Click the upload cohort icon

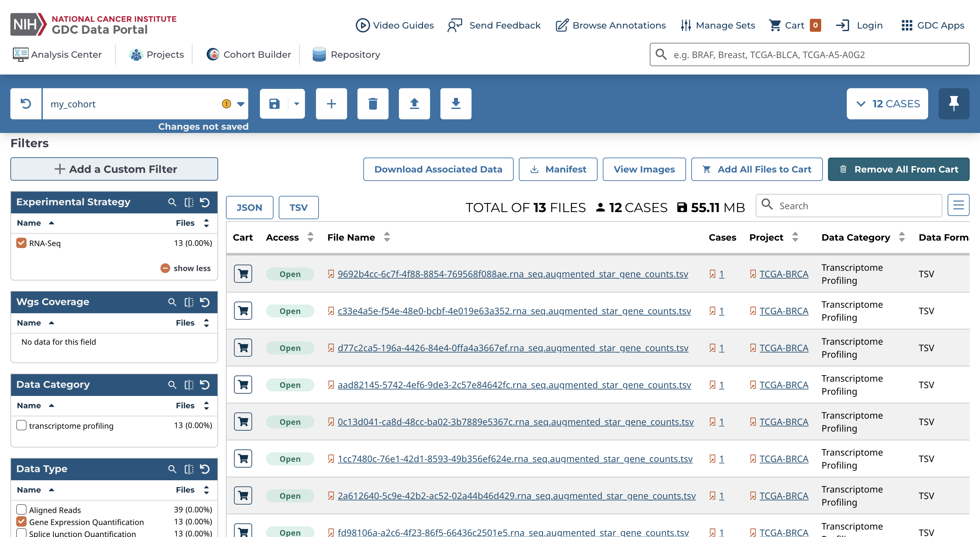pos(414,103)
